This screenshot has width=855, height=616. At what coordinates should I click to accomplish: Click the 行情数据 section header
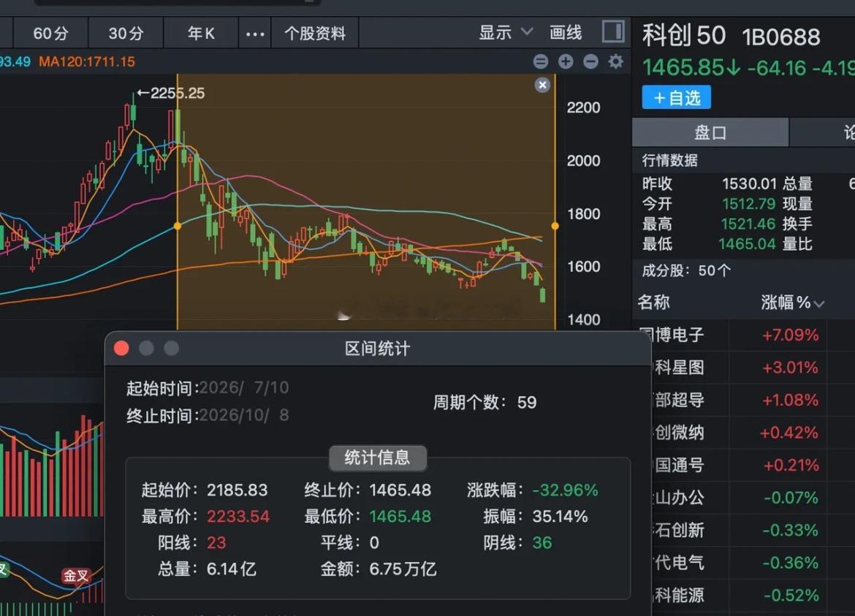coord(669,160)
